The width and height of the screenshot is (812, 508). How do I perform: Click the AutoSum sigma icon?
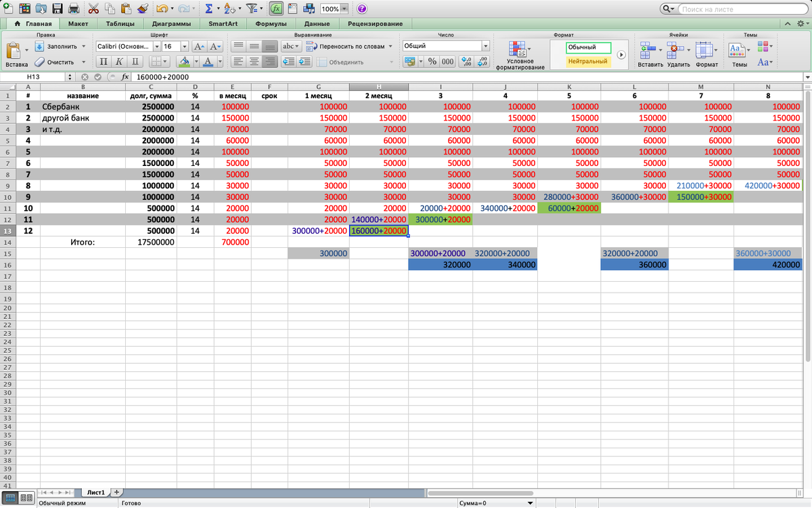[208, 9]
